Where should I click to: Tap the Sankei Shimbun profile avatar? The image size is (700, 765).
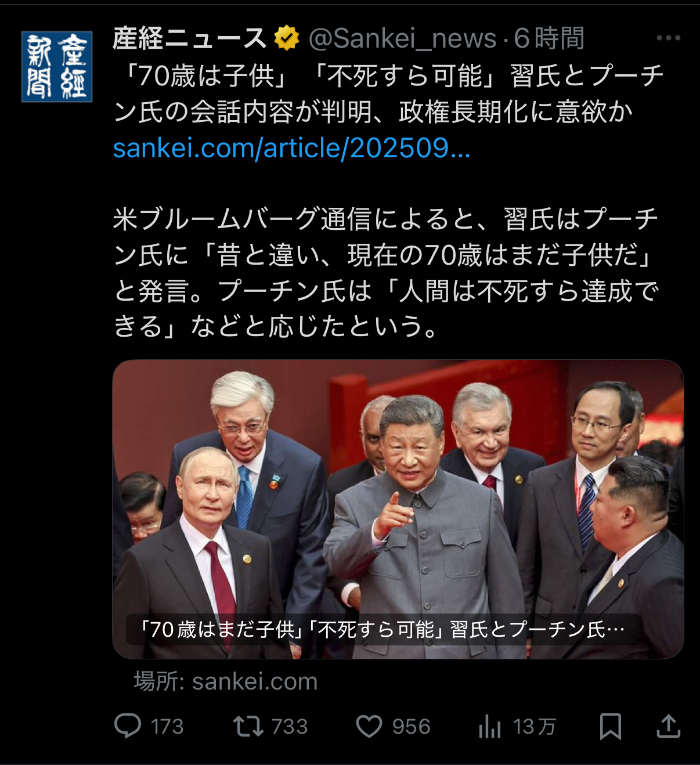point(57,67)
